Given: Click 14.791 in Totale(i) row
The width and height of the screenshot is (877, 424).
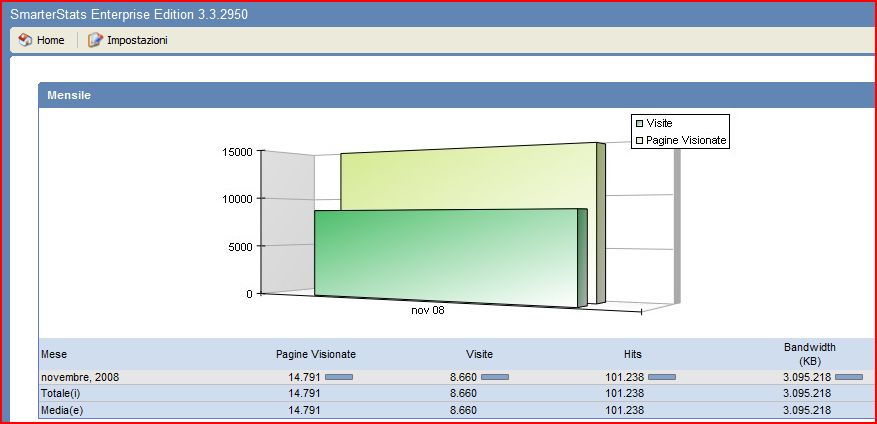Looking at the screenshot, I should point(304,393).
